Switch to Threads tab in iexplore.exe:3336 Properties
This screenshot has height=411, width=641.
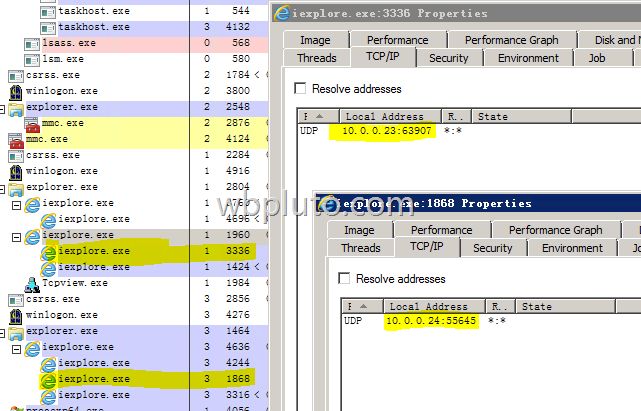[x=317, y=58]
